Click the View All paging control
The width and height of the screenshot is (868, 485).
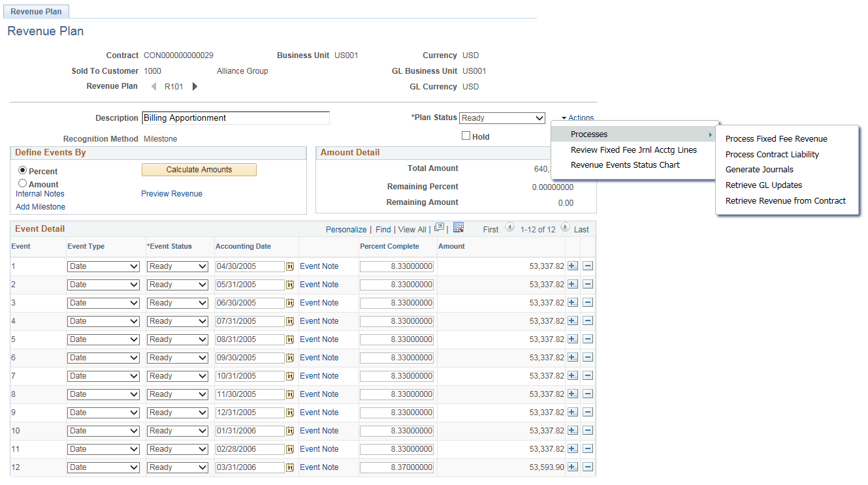(x=411, y=229)
